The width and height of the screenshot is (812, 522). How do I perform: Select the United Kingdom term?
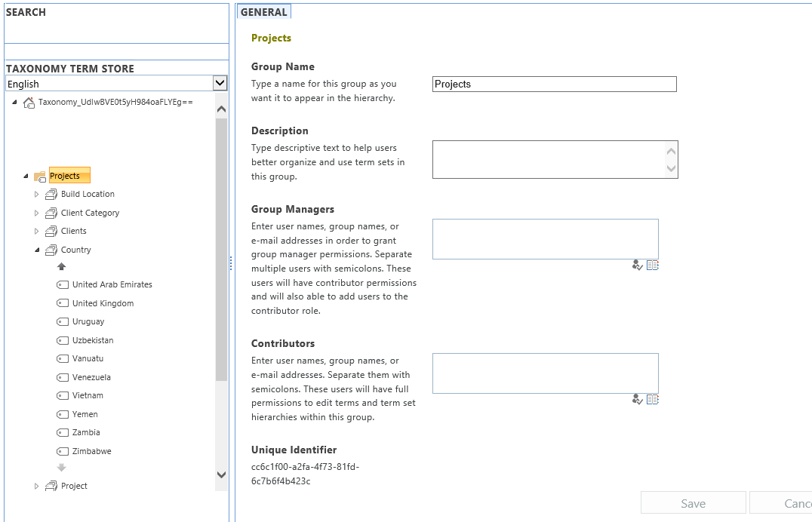tap(103, 303)
